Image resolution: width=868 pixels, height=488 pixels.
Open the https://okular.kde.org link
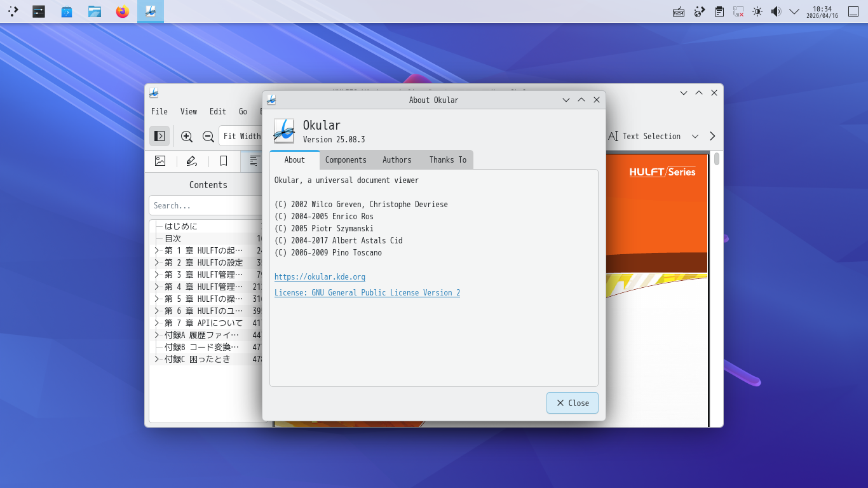point(320,277)
